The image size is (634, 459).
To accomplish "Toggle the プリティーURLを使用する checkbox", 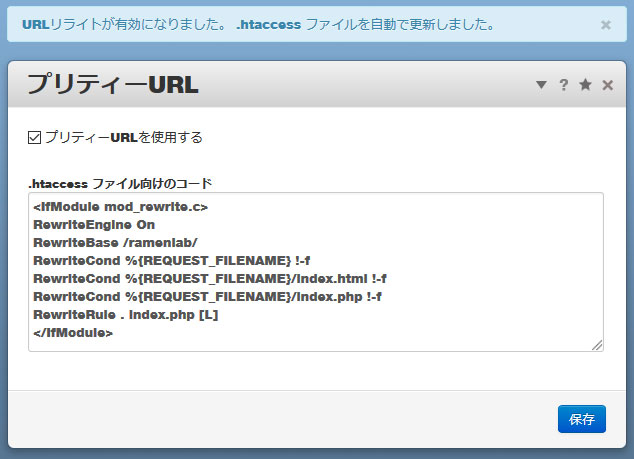I will [34, 137].
